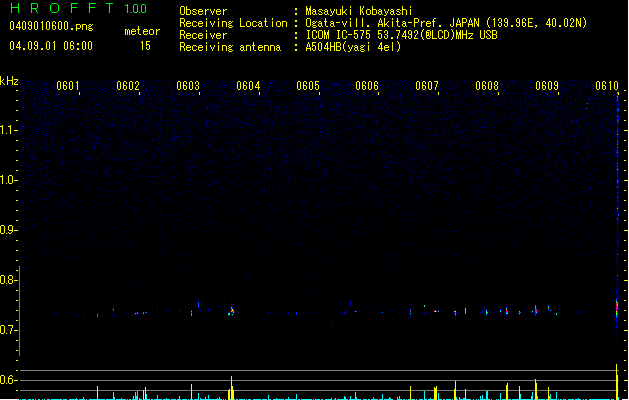Click the A504HB(yagi 4el) antenna text
This screenshot has width=629, height=400.
coord(353,47)
